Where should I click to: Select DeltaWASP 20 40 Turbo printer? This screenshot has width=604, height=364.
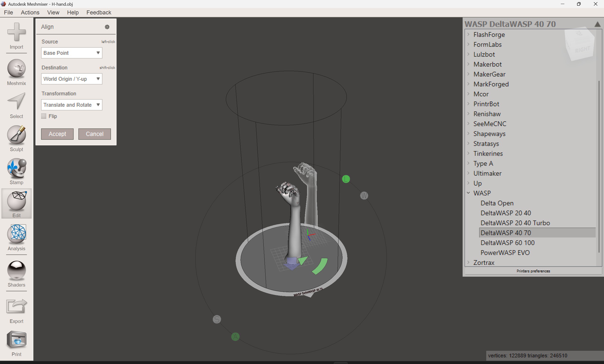pos(515,223)
